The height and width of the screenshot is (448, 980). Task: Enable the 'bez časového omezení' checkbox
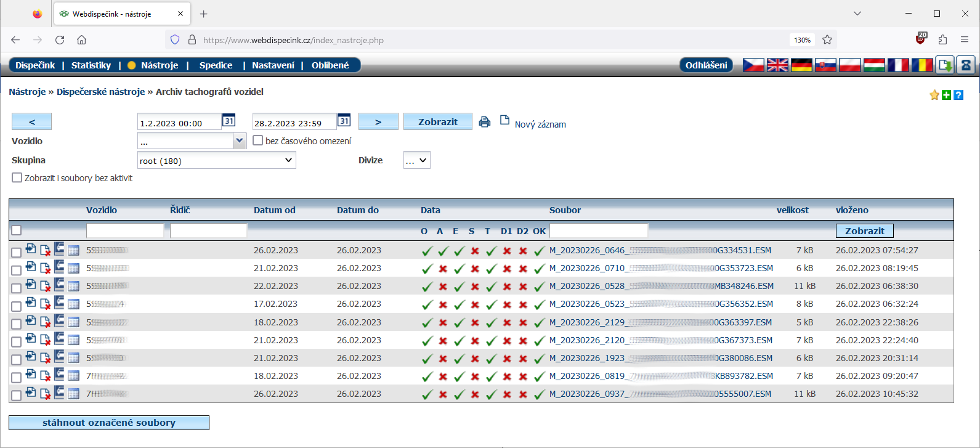(x=258, y=141)
